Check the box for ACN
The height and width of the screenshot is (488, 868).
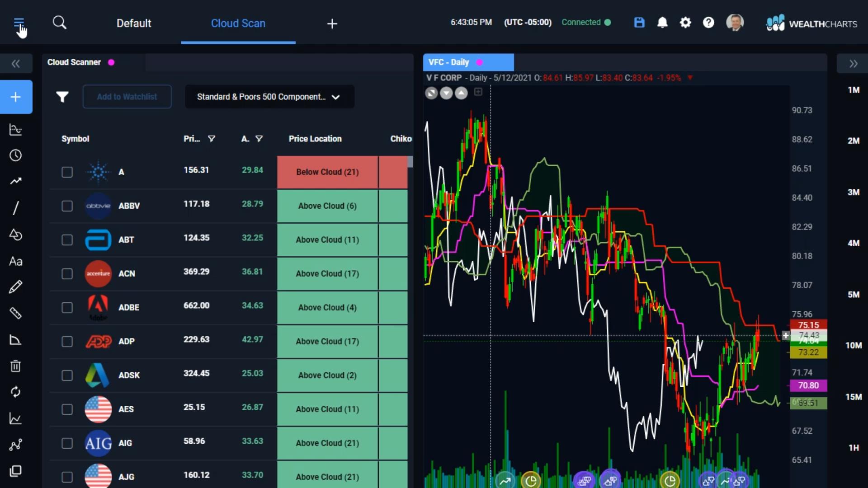67,274
